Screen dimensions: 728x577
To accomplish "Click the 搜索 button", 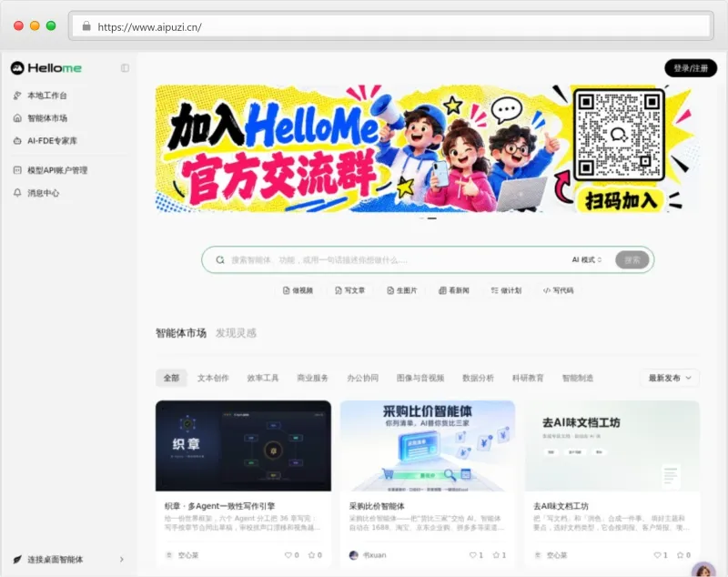I will pyautogui.click(x=632, y=260).
